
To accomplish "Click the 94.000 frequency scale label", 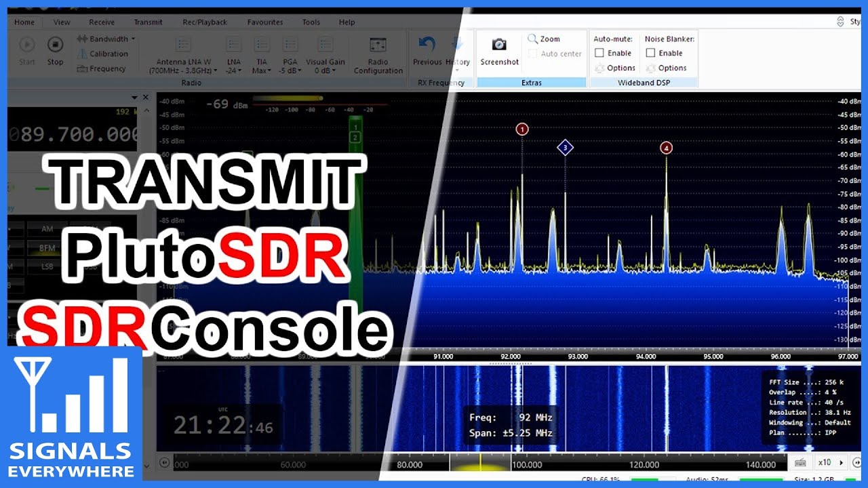I will 646,356.
